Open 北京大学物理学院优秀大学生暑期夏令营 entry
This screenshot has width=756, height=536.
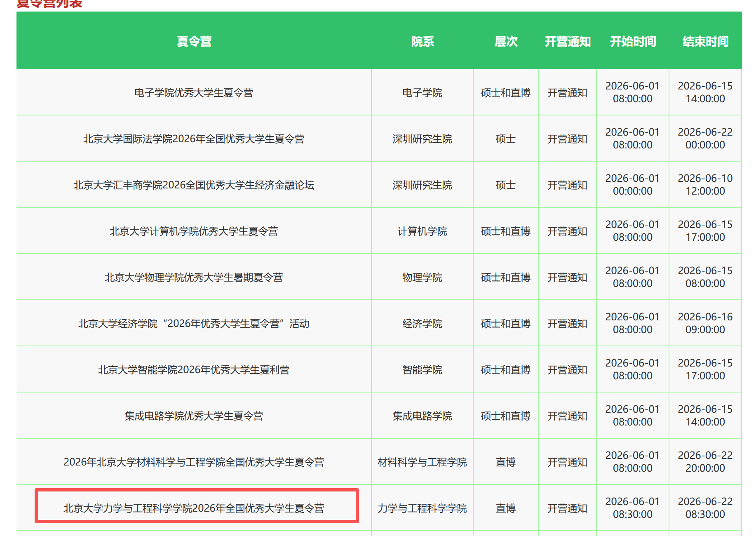coord(194,277)
